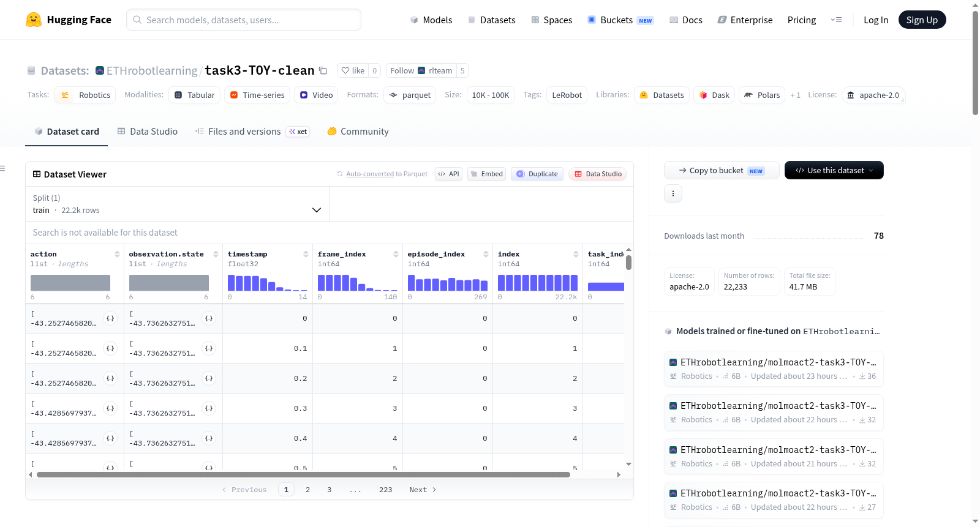Open the Datasets menu item
980x527 pixels.
click(491, 20)
